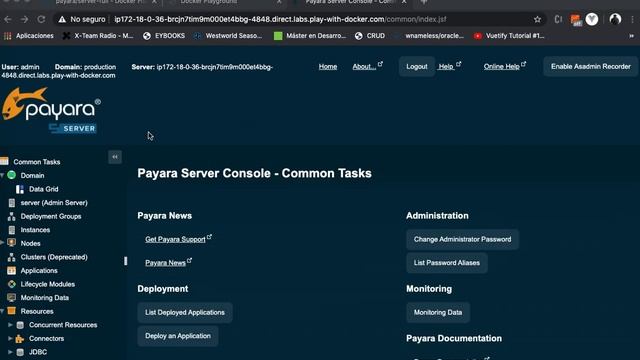Click the Clusters (Deprecated) icon
This screenshot has height=360, width=640.
point(11,257)
